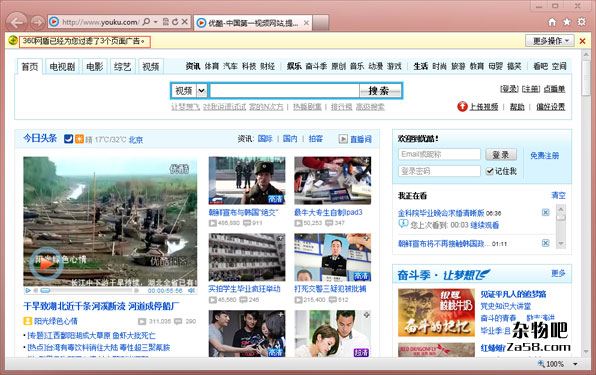596x375 pixels.
Task: Open thumbnail 最牛大专生自制pad3
Action: pos(332,181)
